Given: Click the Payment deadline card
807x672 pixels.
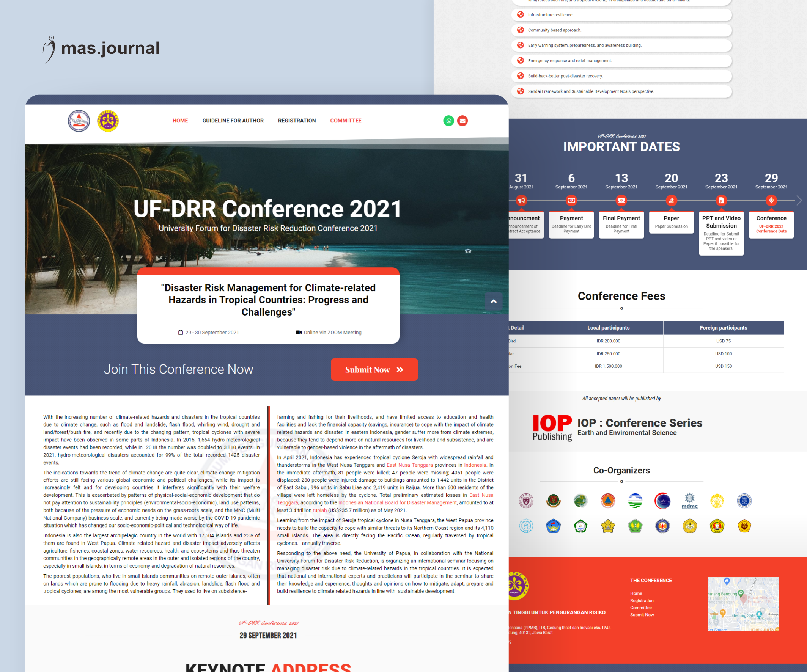Looking at the screenshot, I should (571, 225).
